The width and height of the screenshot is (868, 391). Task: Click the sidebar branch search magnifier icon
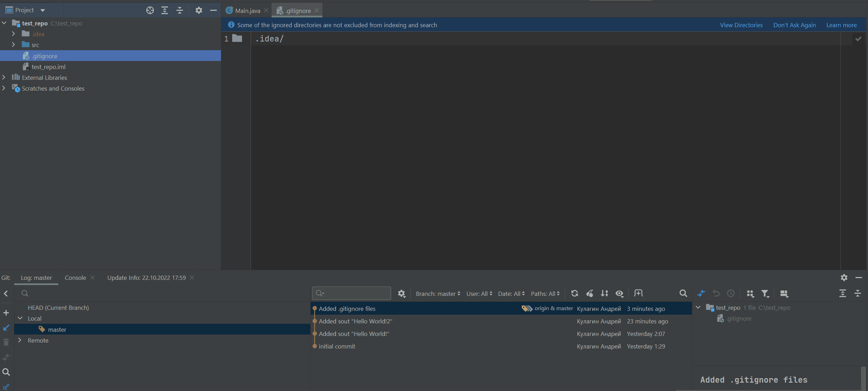6,372
